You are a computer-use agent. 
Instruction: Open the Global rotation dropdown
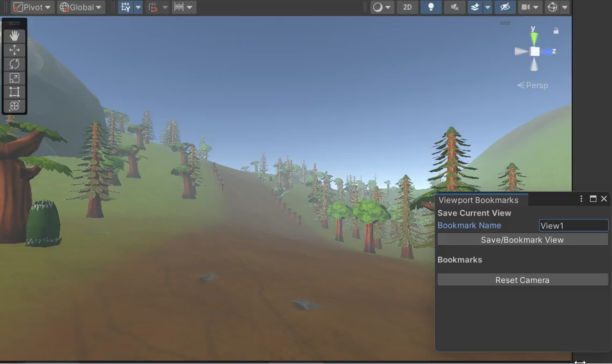coord(81,7)
